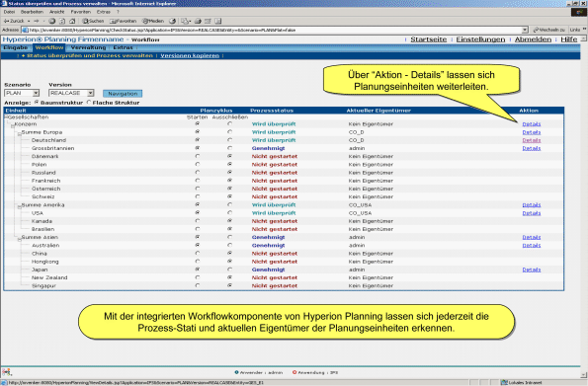588x386 pixels.
Task: Click the Navigation button
Action: point(123,94)
